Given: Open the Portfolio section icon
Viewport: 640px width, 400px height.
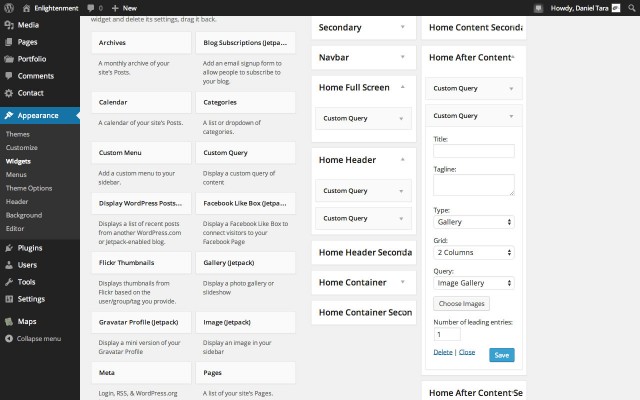Looking at the screenshot, I should point(8,58).
